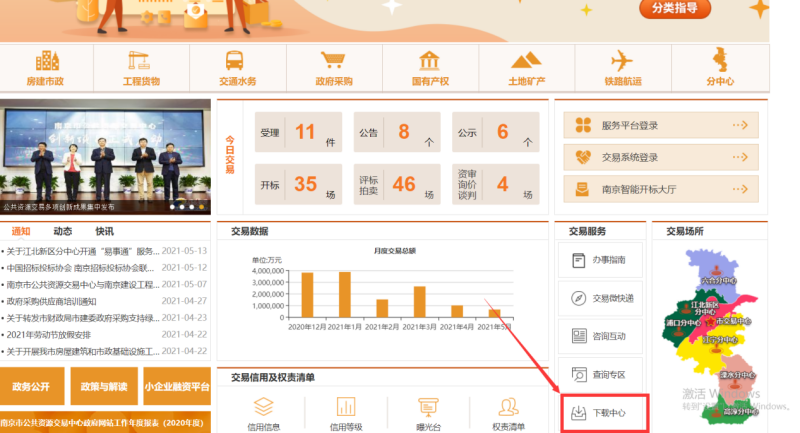The width and height of the screenshot is (800, 433).
Task: Open the 工程货物 crane icon
Action: coord(141,60)
